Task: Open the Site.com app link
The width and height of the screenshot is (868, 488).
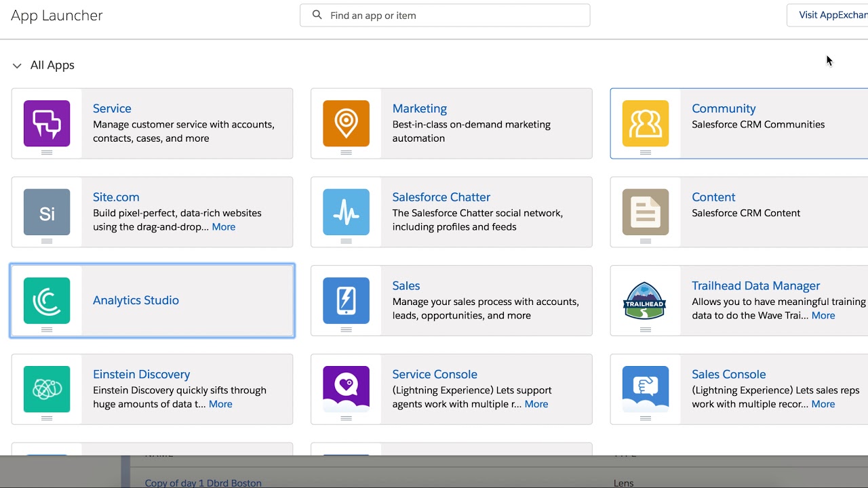Action: (x=116, y=197)
